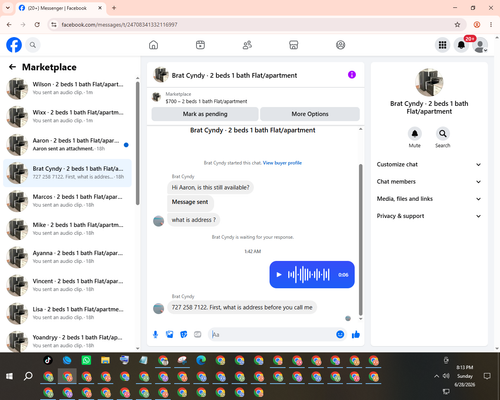Click chat header Brat Cyndy title

[234, 75]
